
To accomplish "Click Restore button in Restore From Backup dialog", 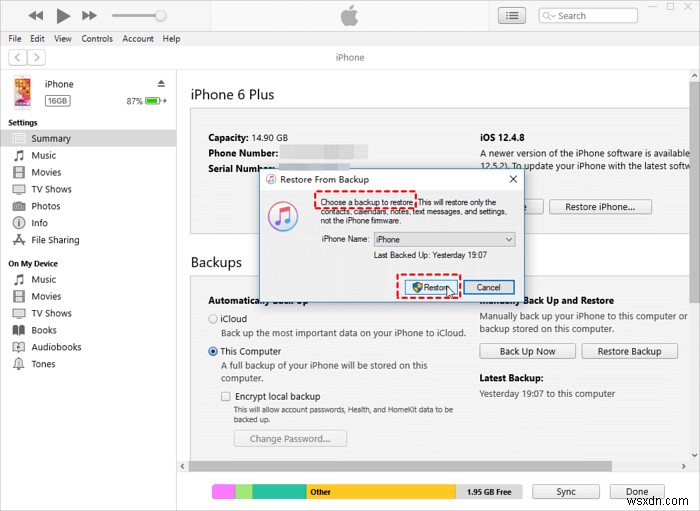I will (x=431, y=287).
